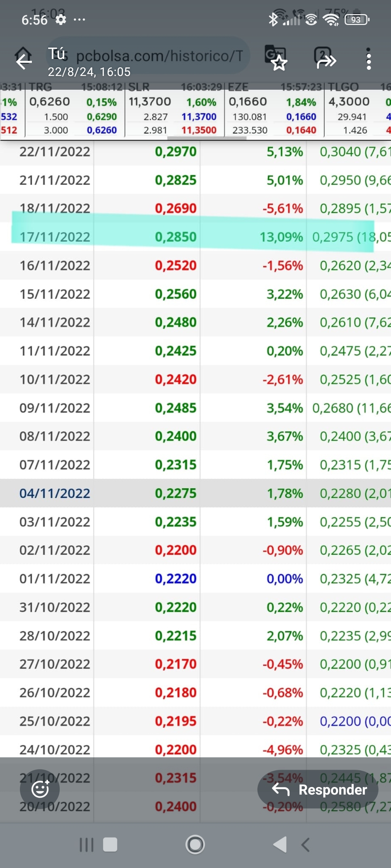The height and width of the screenshot is (868, 391).
Task: Tap the TRG ticker quote box
Action: [75, 110]
